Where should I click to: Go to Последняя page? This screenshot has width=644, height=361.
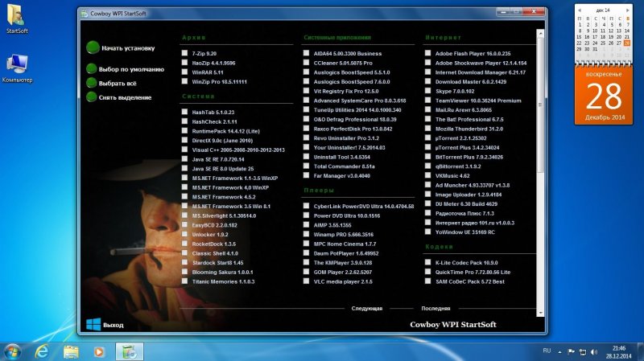436,309
